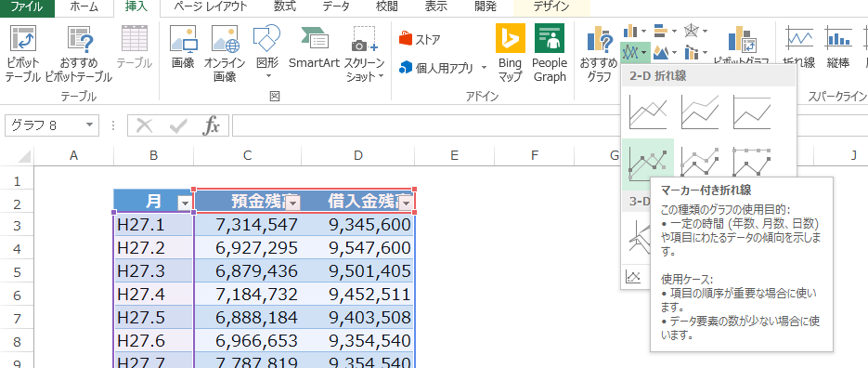Toggle the line chart dropdown button

point(635,53)
